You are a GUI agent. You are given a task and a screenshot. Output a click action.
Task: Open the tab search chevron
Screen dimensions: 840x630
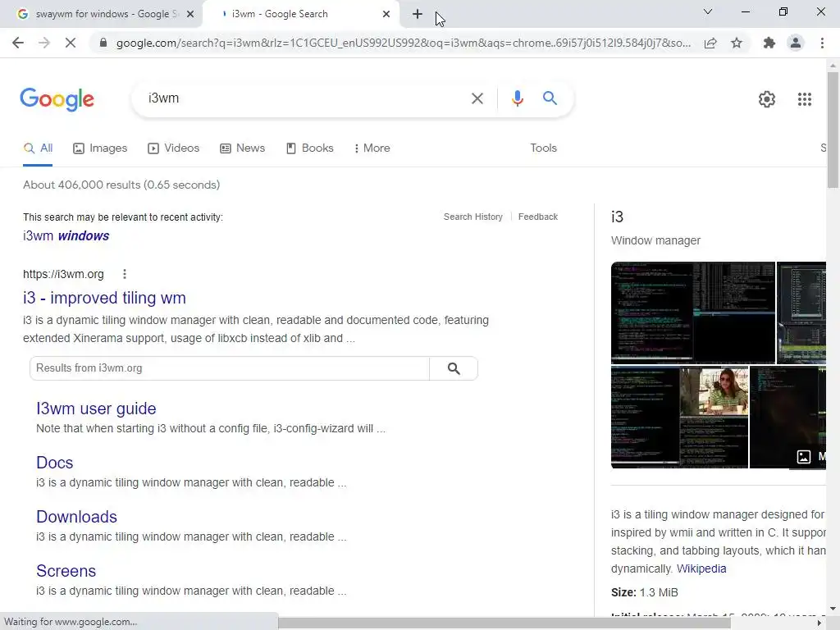(x=708, y=11)
